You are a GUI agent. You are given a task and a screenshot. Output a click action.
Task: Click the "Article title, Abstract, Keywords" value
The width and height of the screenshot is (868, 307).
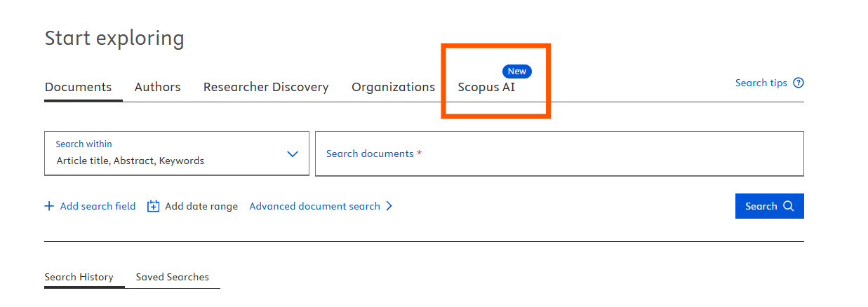130,161
